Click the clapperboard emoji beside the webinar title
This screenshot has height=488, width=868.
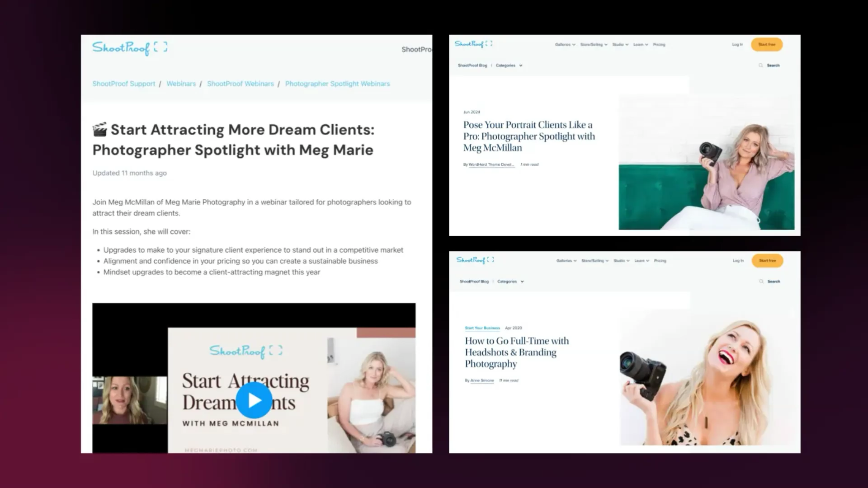tap(100, 130)
